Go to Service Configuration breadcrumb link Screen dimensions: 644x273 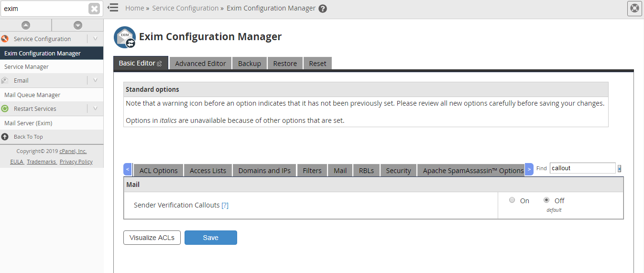click(x=185, y=8)
